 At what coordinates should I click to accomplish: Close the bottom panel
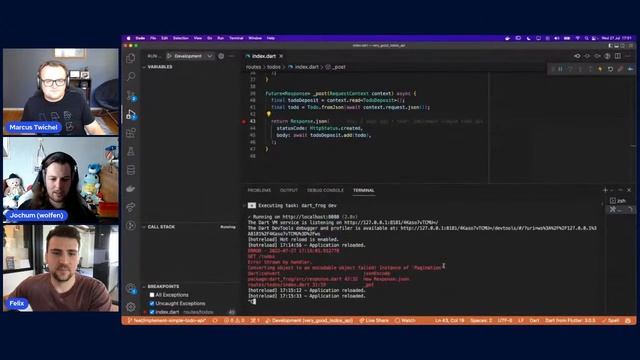[x=629, y=190]
